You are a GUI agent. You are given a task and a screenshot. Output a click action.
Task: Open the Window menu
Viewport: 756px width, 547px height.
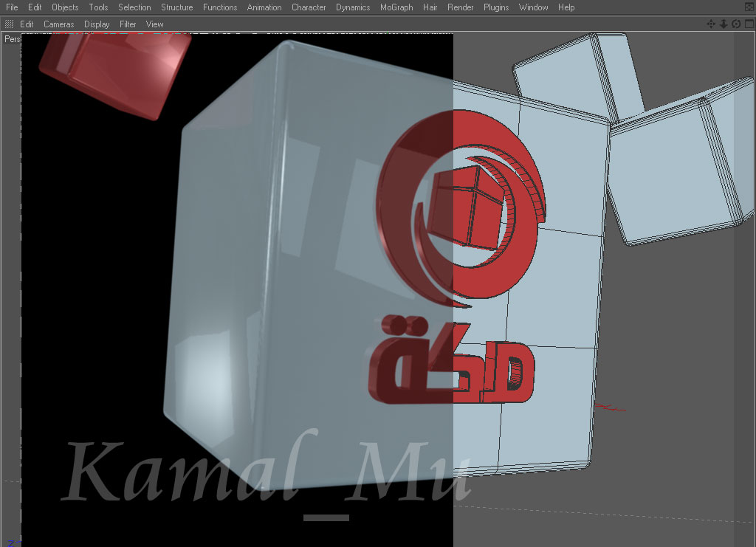point(533,7)
